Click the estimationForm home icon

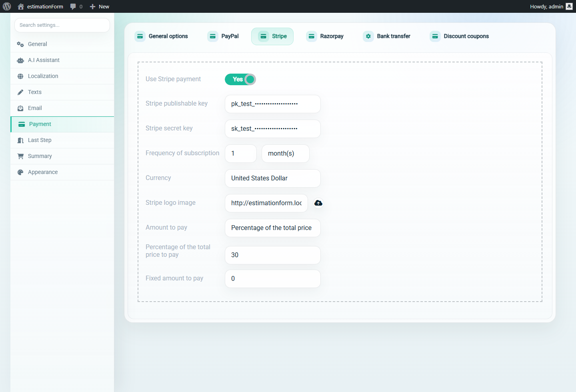click(21, 6)
